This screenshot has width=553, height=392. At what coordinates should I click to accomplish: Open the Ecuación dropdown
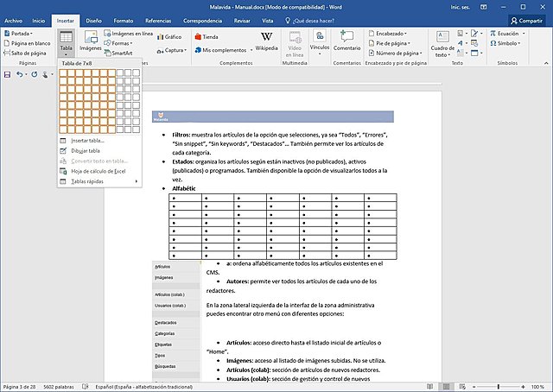507,34
